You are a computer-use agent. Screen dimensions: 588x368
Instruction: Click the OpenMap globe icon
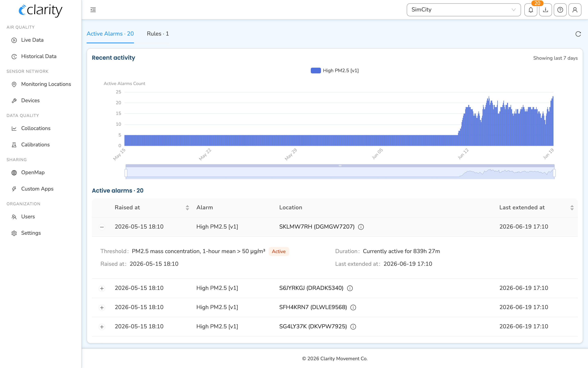[14, 173]
